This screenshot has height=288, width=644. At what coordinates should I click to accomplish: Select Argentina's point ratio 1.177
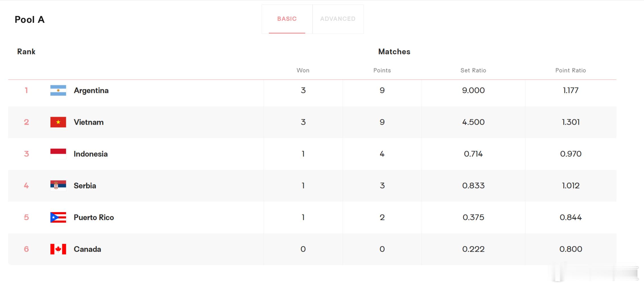[571, 90]
